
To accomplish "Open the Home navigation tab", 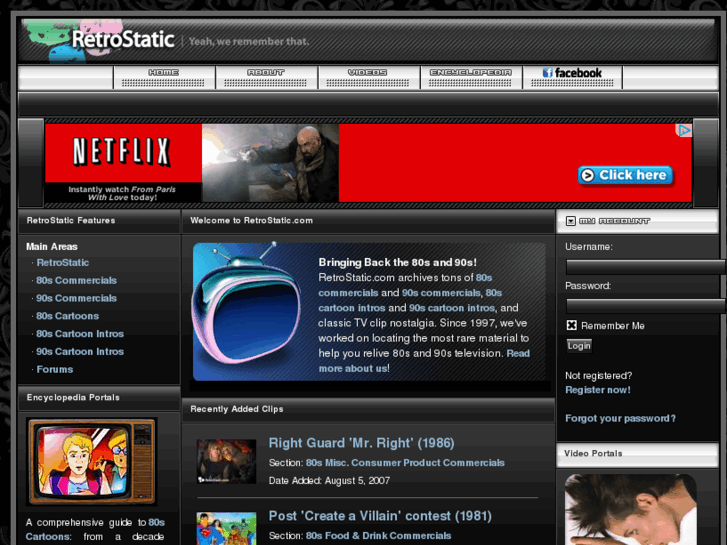I will (164, 77).
